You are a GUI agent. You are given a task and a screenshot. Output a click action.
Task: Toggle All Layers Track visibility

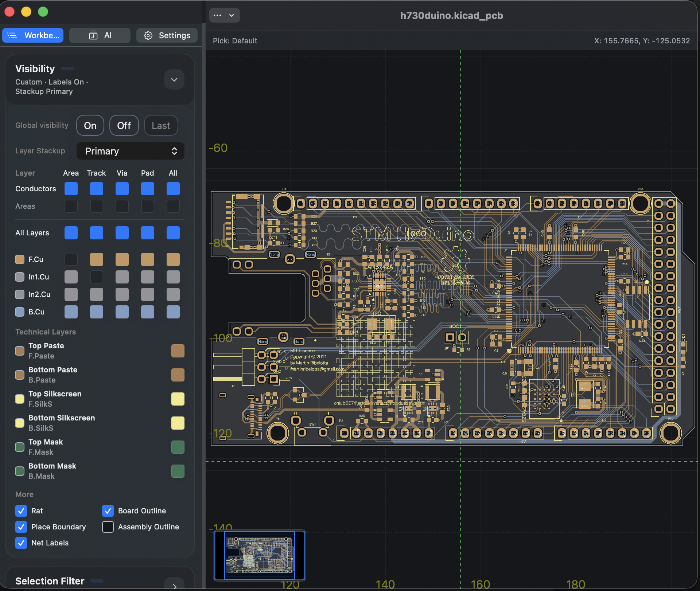pos(97,233)
